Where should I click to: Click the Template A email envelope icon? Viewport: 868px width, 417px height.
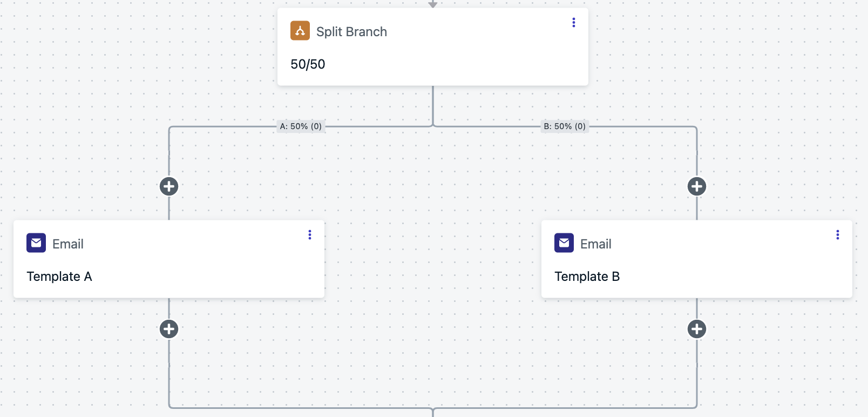(36, 243)
